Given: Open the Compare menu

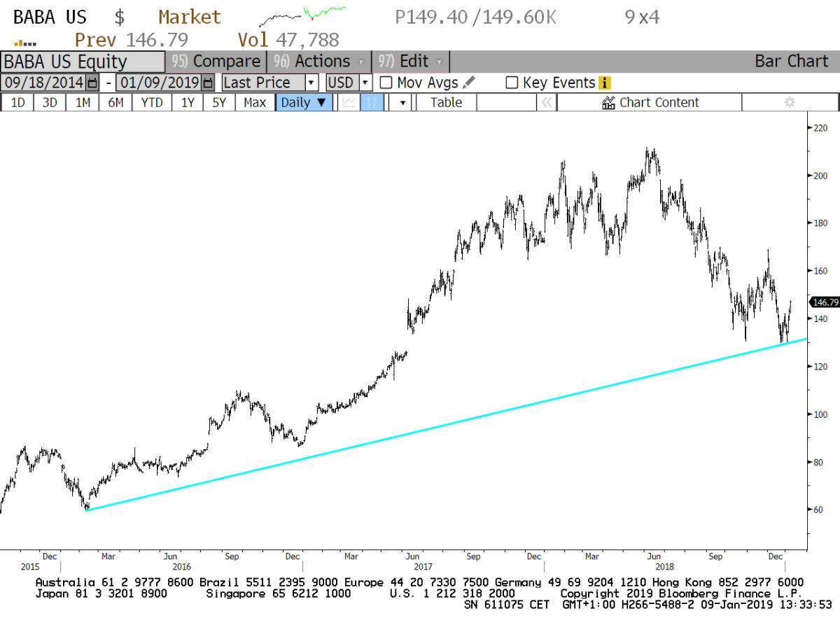Looking at the screenshot, I should pos(216,61).
